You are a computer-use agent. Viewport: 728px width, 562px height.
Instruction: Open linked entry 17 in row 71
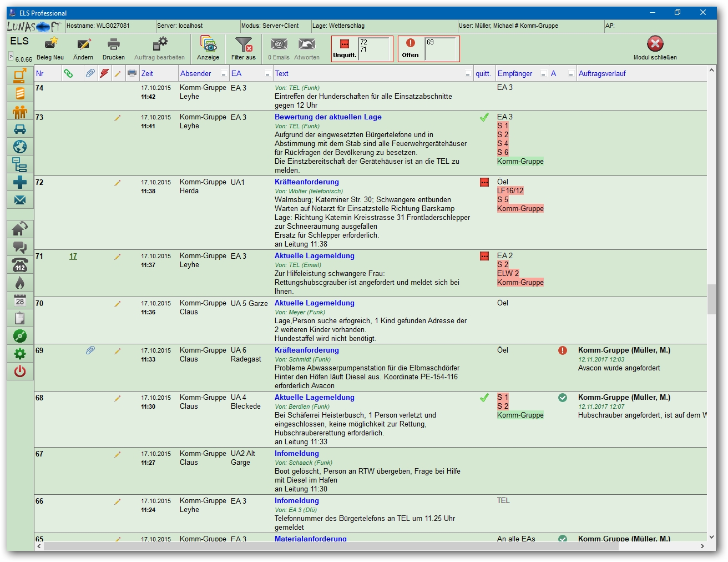(73, 256)
